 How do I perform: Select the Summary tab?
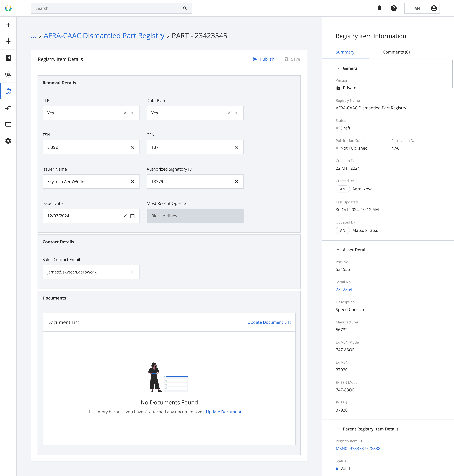click(x=345, y=52)
